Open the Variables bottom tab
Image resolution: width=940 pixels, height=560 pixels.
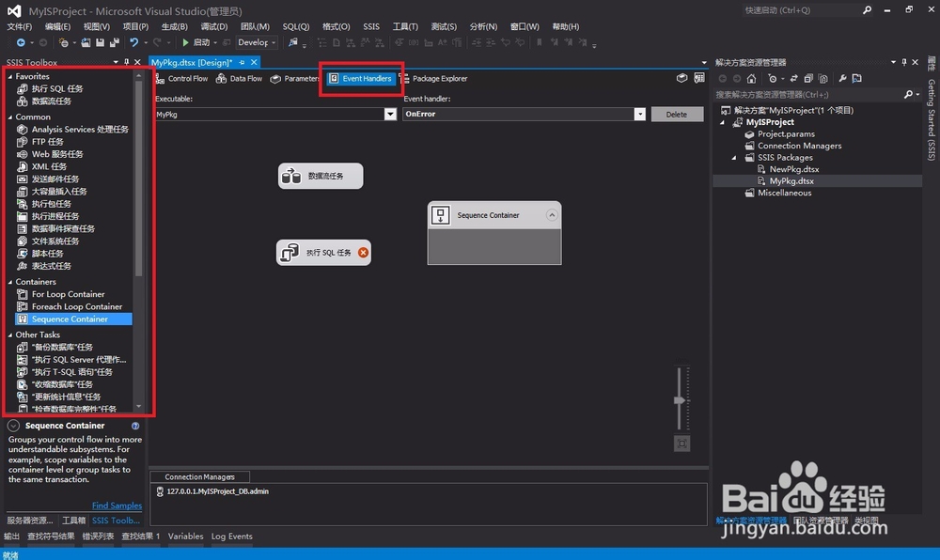click(x=185, y=537)
